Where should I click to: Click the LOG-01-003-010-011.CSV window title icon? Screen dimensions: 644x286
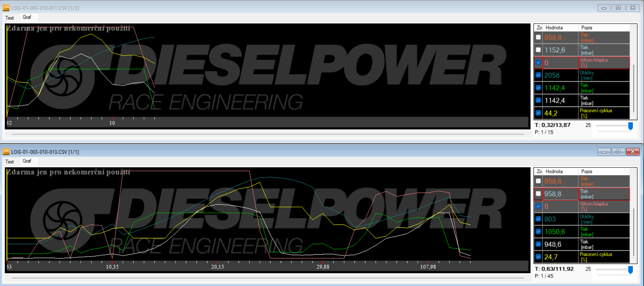[6, 8]
